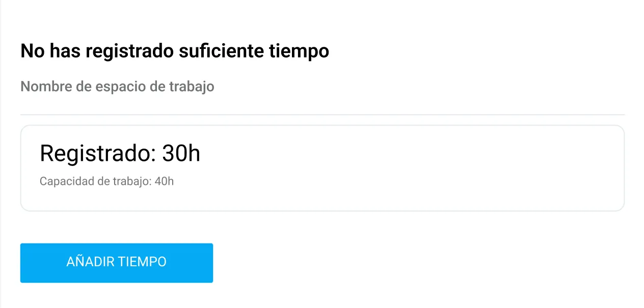Select the time summary card

tap(322, 168)
